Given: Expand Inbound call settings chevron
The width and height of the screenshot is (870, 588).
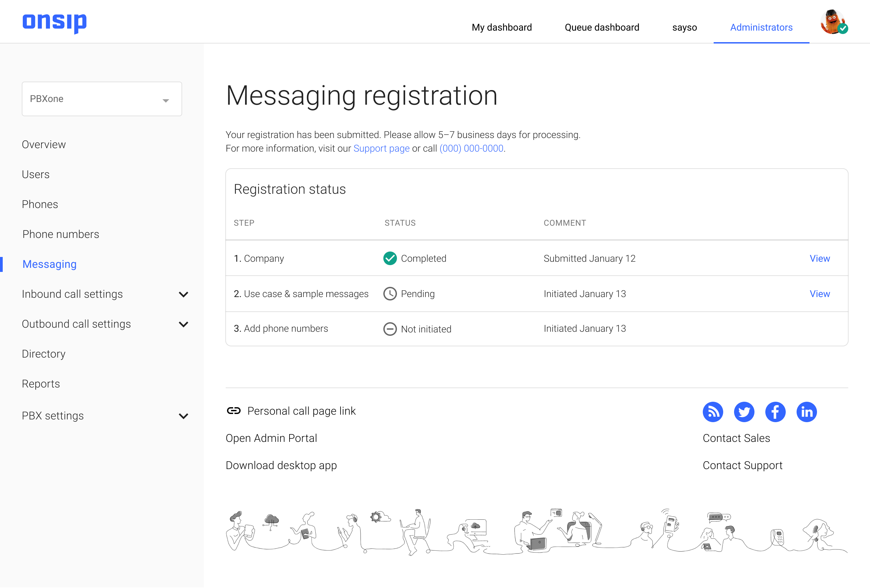Looking at the screenshot, I should (184, 295).
